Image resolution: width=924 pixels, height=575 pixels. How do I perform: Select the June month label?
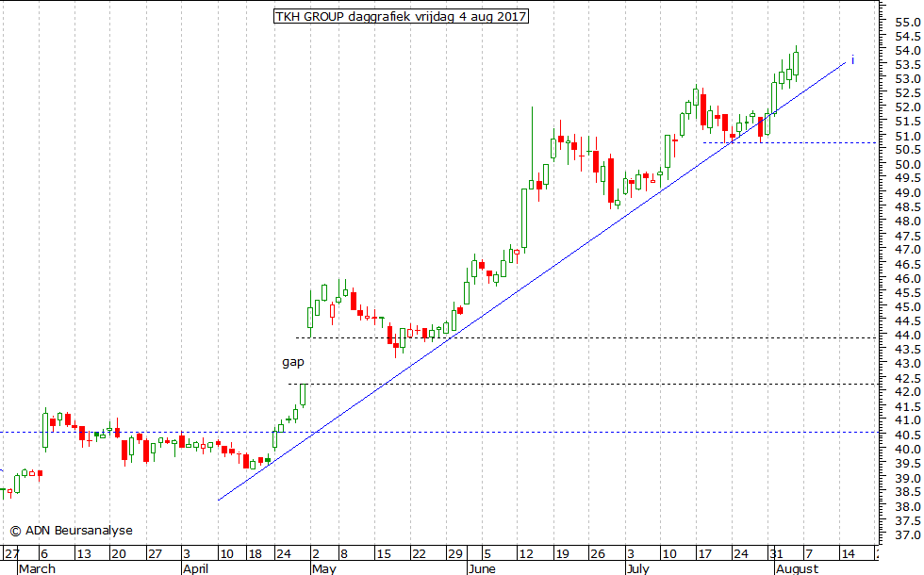click(x=483, y=568)
